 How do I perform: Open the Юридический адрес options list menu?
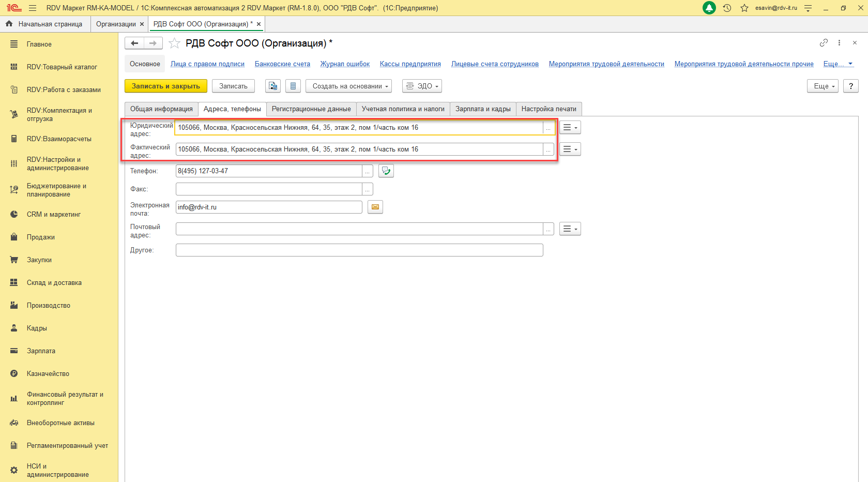[x=570, y=128]
